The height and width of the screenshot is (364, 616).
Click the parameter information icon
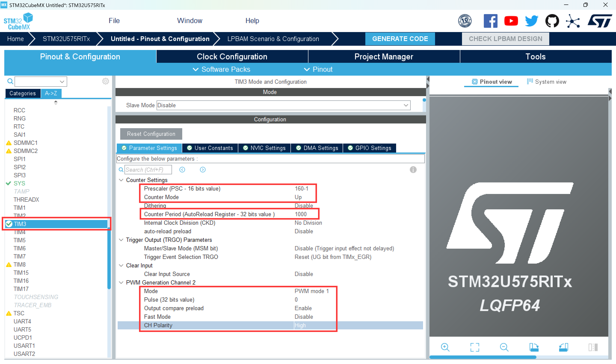tap(413, 169)
